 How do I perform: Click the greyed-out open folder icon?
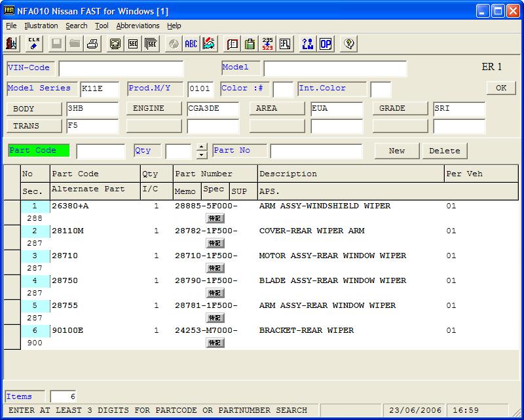[x=75, y=44]
